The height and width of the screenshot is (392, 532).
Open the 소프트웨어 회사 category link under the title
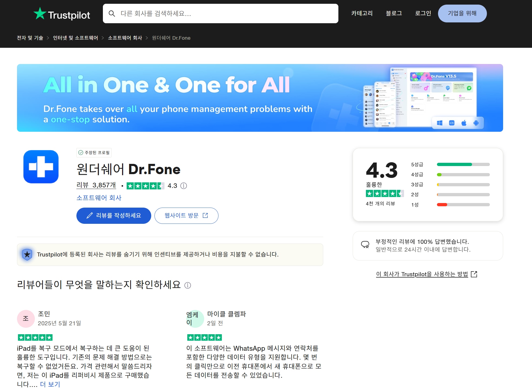coord(99,198)
